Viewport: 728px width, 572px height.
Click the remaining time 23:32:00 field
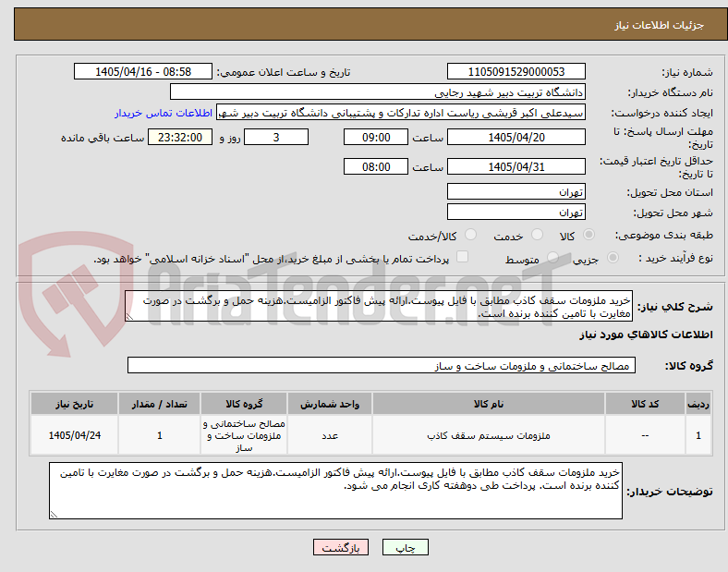tap(180, 137)
